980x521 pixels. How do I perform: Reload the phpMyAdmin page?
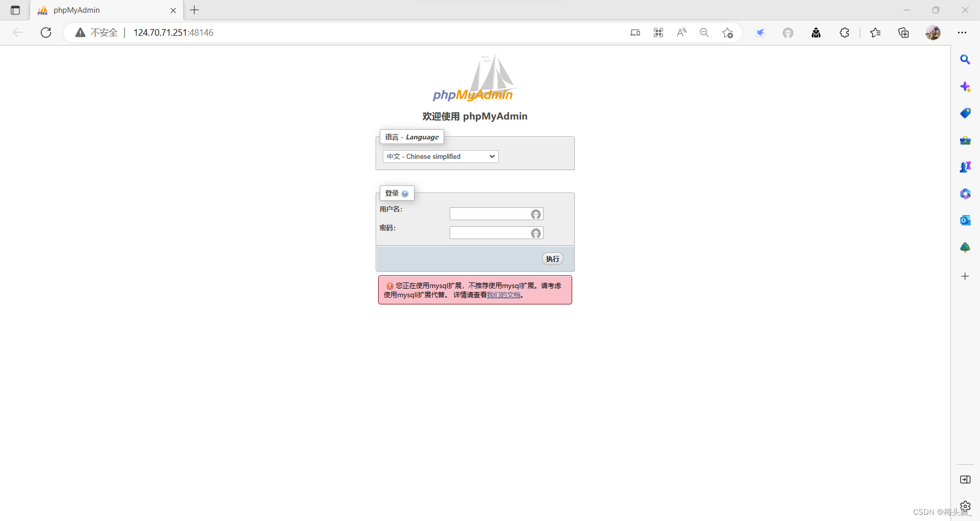(x=46, y=32)
